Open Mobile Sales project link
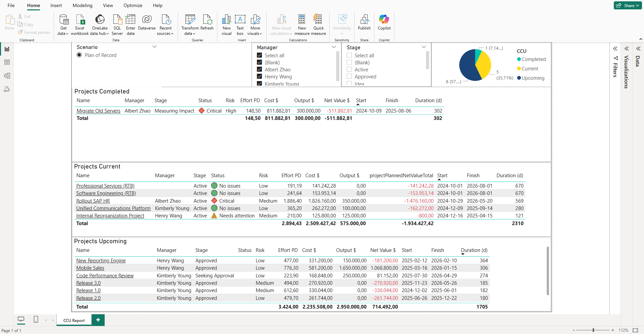 [x=90, y=268]
